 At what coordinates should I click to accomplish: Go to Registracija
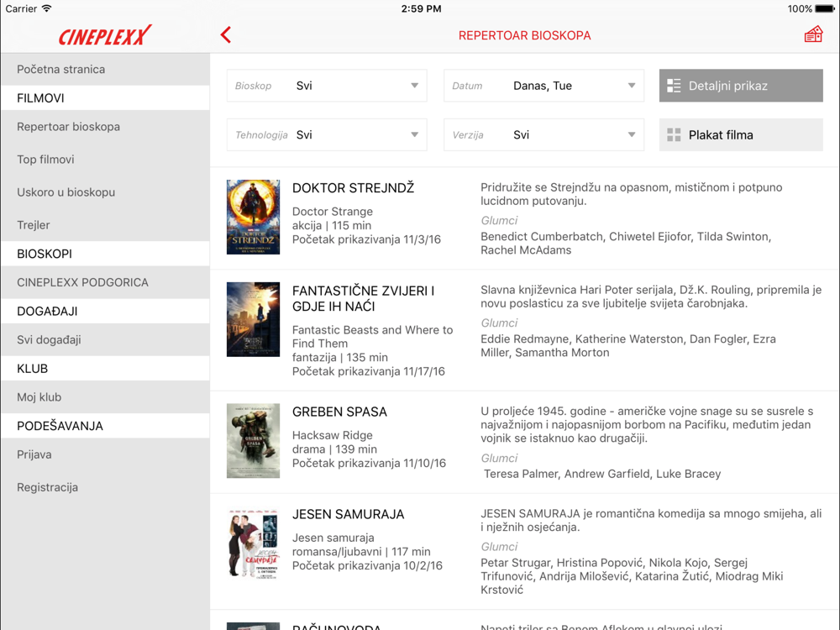coord(105,487)
